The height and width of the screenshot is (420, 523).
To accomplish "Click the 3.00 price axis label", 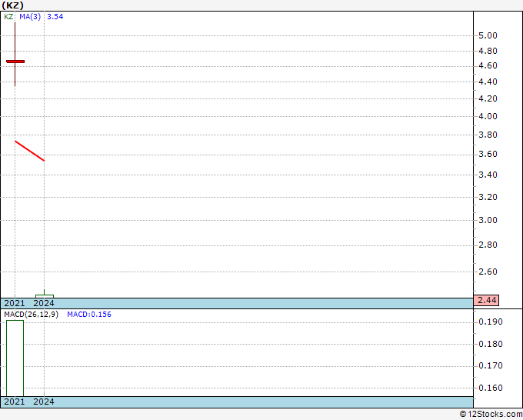I will click(x=488, y=220).
